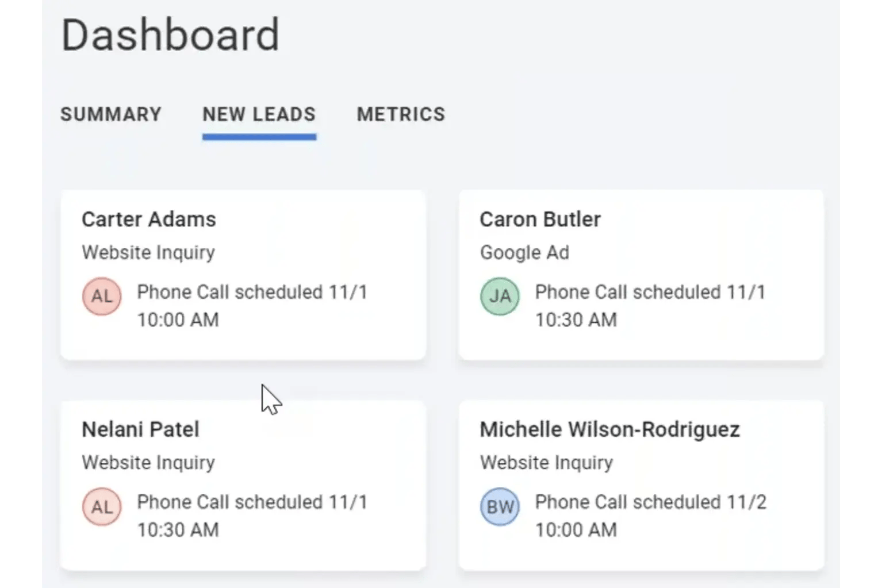Click Website Inquiry label under Nelani Patel

(148, 463)
